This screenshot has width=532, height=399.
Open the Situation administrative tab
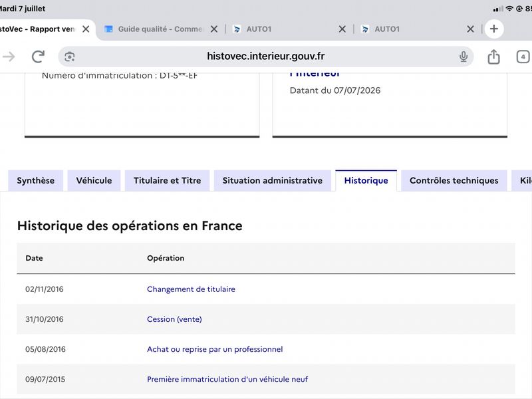coord(273,180)
